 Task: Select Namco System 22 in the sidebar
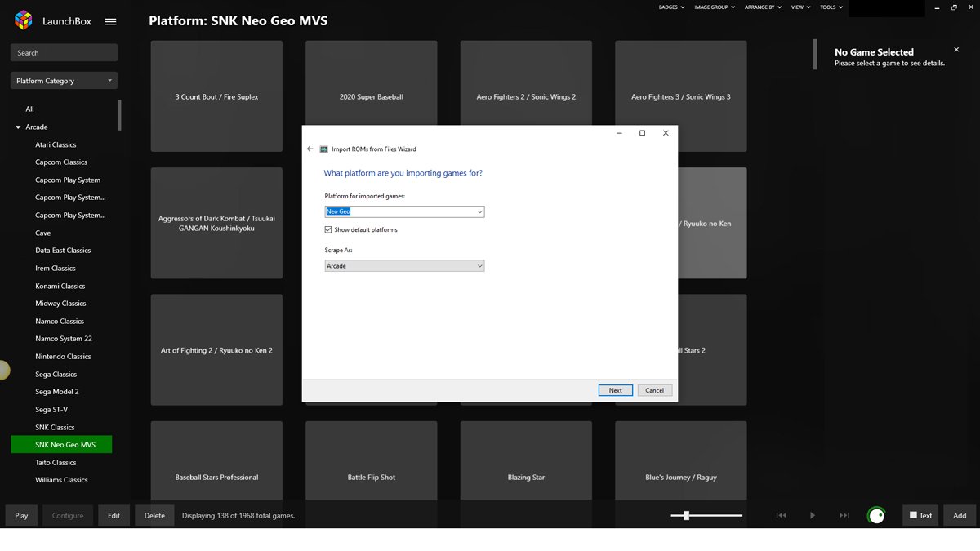[x=64, y=339]
